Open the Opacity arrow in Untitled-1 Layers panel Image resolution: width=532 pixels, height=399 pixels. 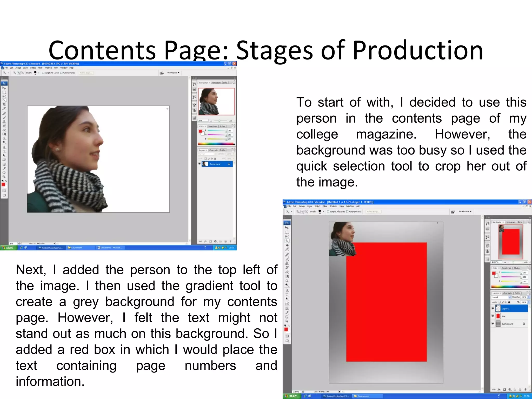[529, 297]
